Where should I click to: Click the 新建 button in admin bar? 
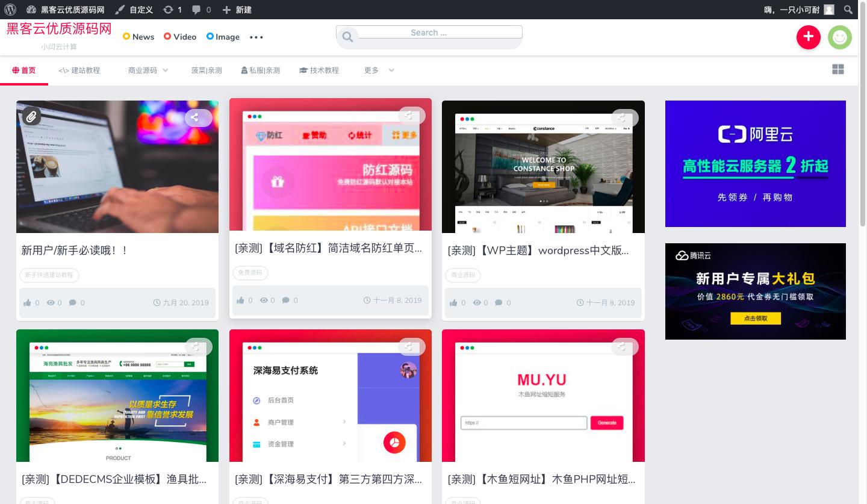[237, 10]
